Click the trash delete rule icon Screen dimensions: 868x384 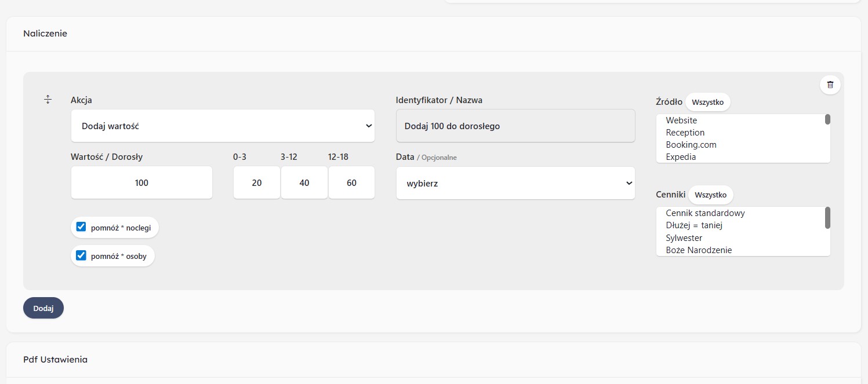(830, 85)
